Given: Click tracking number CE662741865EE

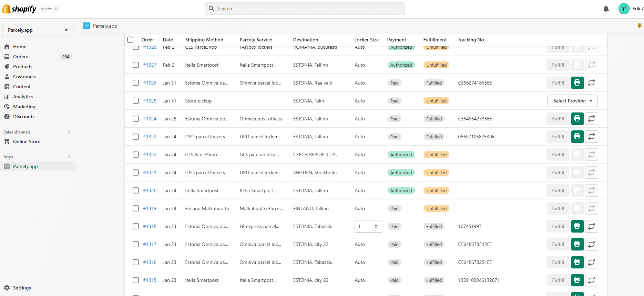Looking at the screenshot, I should [475, 83].
